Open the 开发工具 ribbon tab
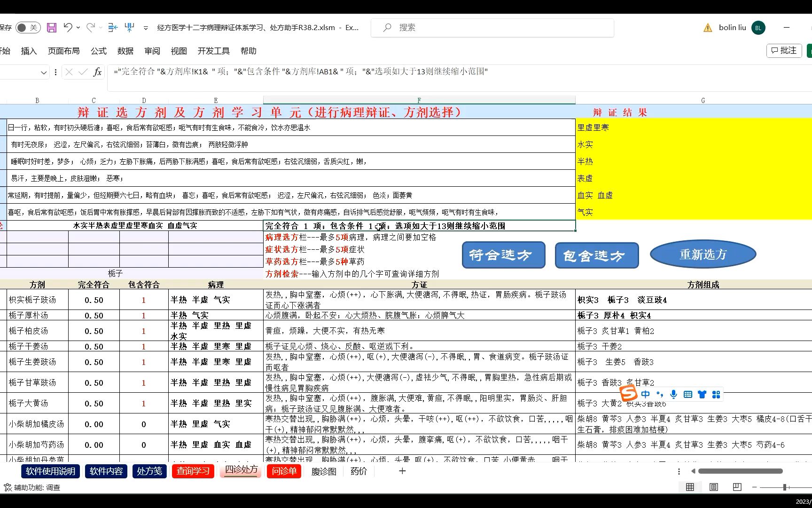The width and height of the screenshot is (812, 508). pyautogui.click(x=214, y=51)
